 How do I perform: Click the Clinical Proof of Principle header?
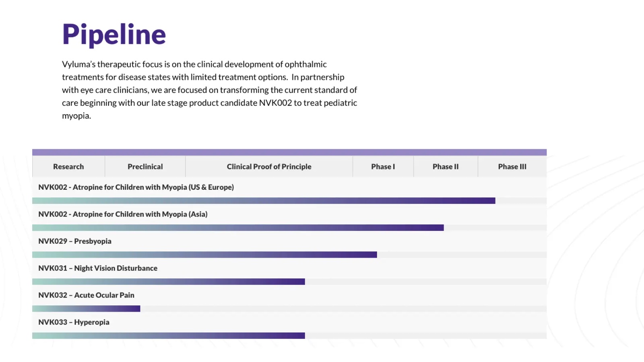click(269, 167)
